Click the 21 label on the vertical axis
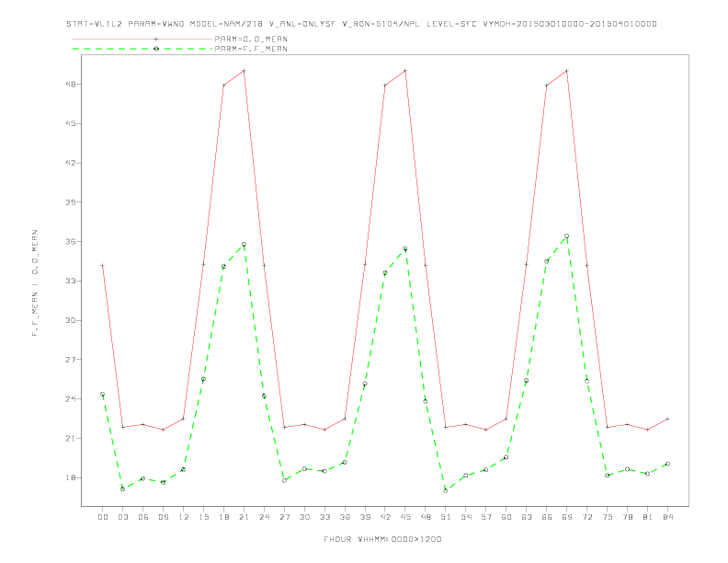Screen dimensions: 728x563 coord(72,439)
